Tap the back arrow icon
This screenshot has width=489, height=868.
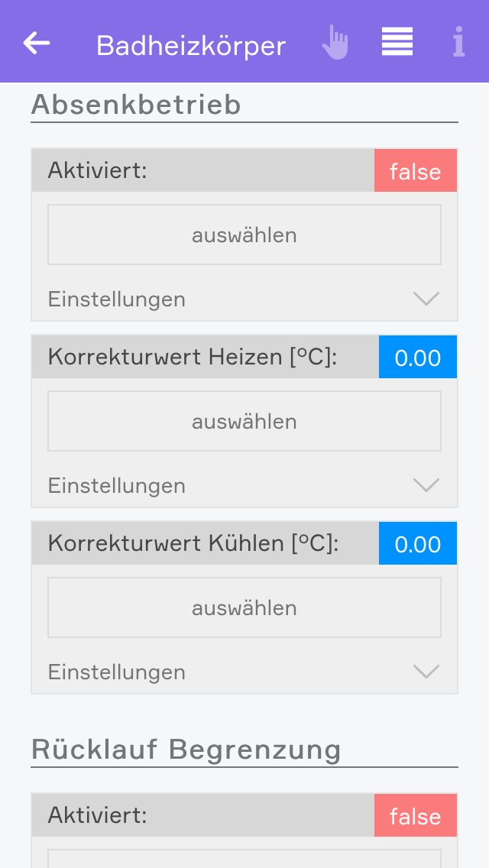point(37,44)
